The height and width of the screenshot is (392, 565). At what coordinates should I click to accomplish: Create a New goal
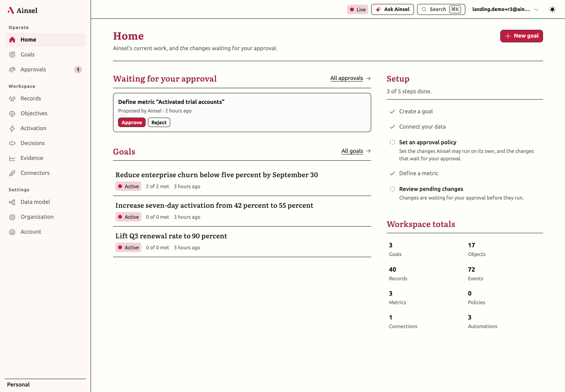tap(521, 36)
